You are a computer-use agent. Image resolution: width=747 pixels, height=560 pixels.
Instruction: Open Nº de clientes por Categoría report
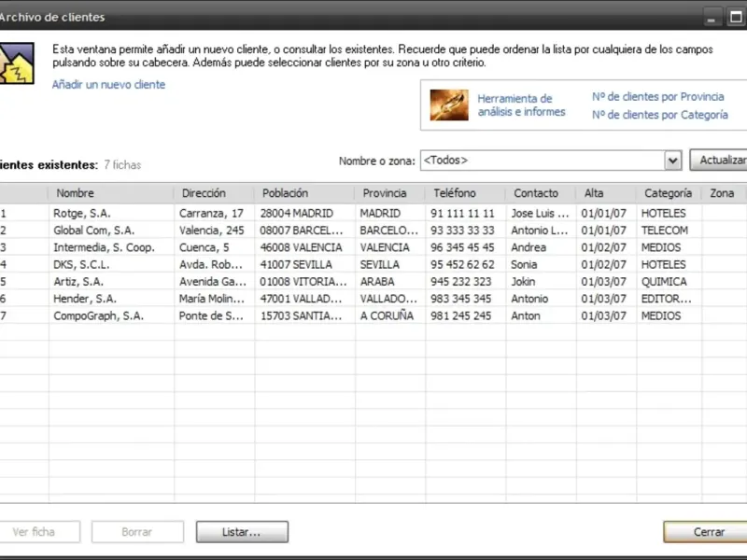pos(660,115)
